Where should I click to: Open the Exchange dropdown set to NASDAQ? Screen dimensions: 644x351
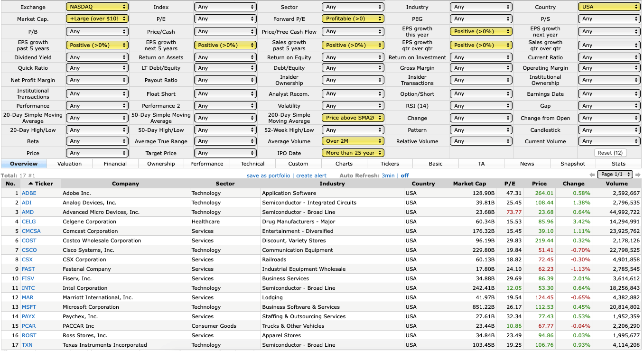point(97,7)
